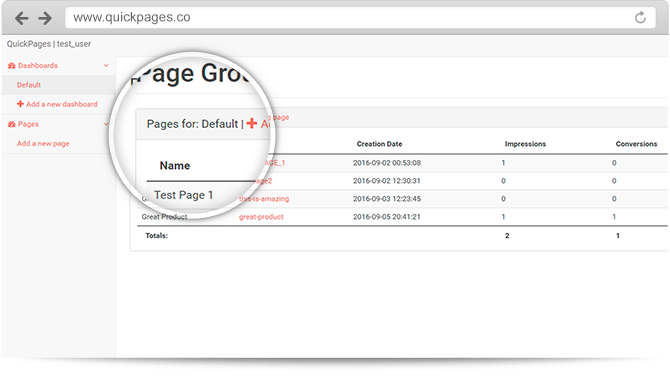Collapse the Dashboards section chevron
Image resolution: width=670 pixels, height=380 pixels.
106,66
